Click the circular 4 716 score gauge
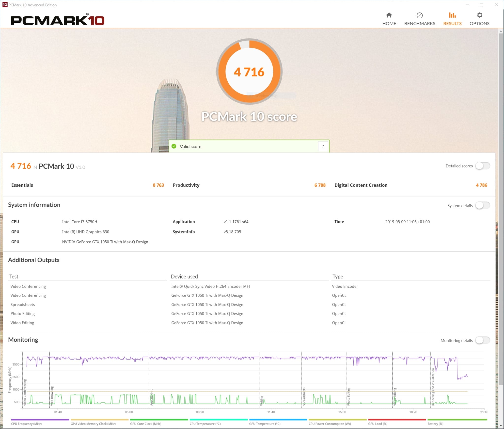Screen dimensions: 504x429 click(x=249, y=72)
